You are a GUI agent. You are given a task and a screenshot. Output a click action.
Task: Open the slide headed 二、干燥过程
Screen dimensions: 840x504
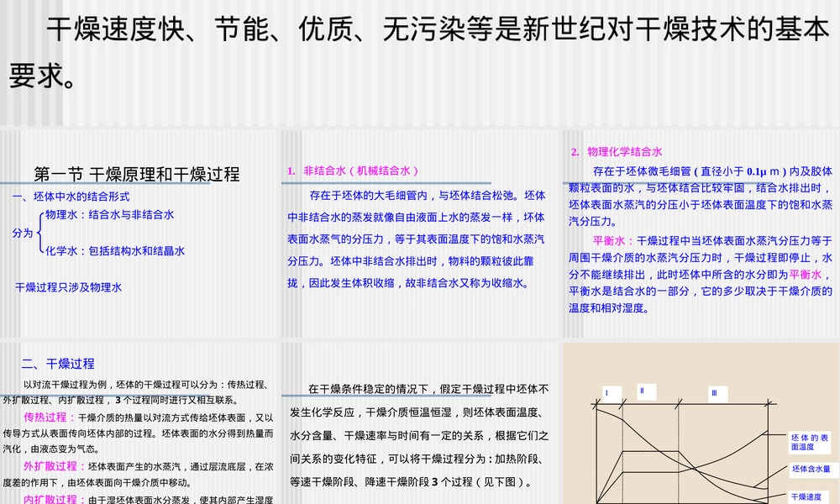(139, 423)
